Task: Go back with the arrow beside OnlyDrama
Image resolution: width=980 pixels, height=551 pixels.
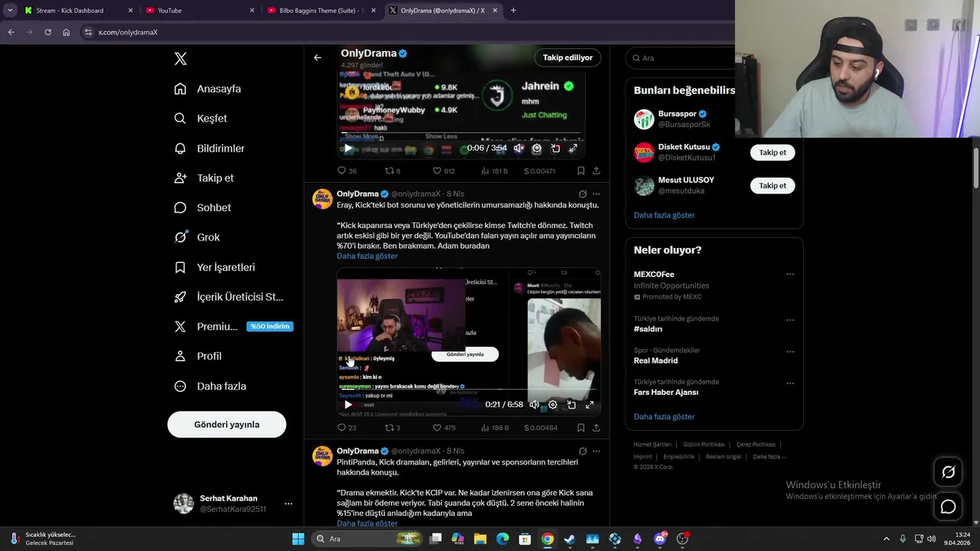Action: click(x=317, y=57)
